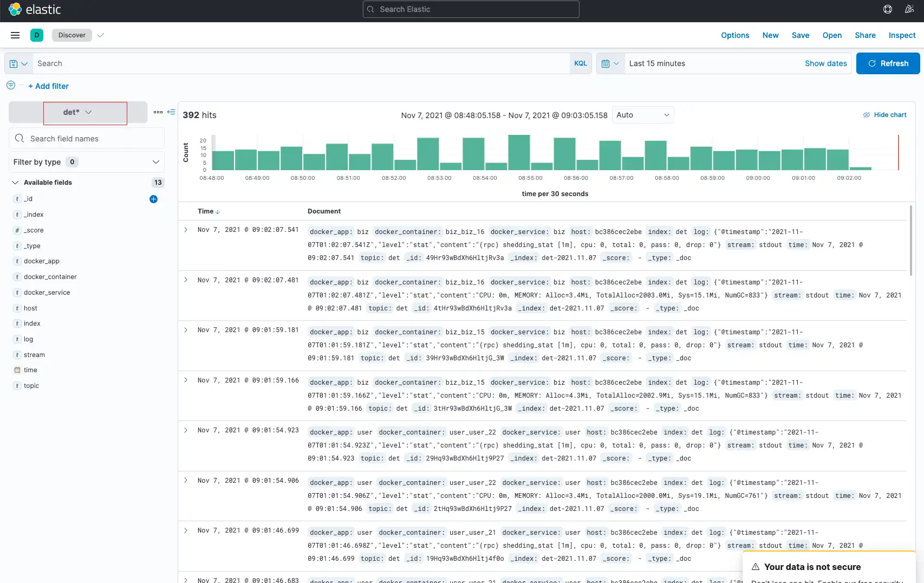This screenshot has width=924, height=583.
Task: Expand document row at 09:02:07.541
Action: tap(186, 230)
